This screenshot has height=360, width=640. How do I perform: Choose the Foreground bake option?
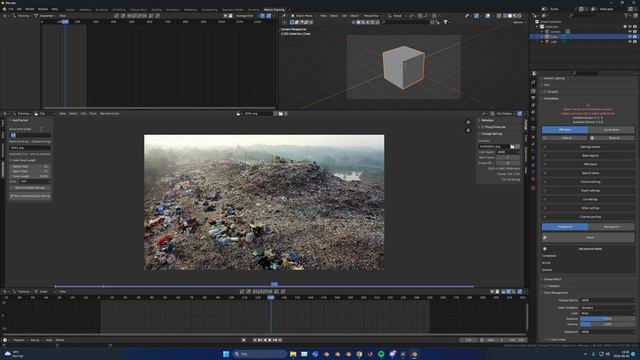click(565, 227)
